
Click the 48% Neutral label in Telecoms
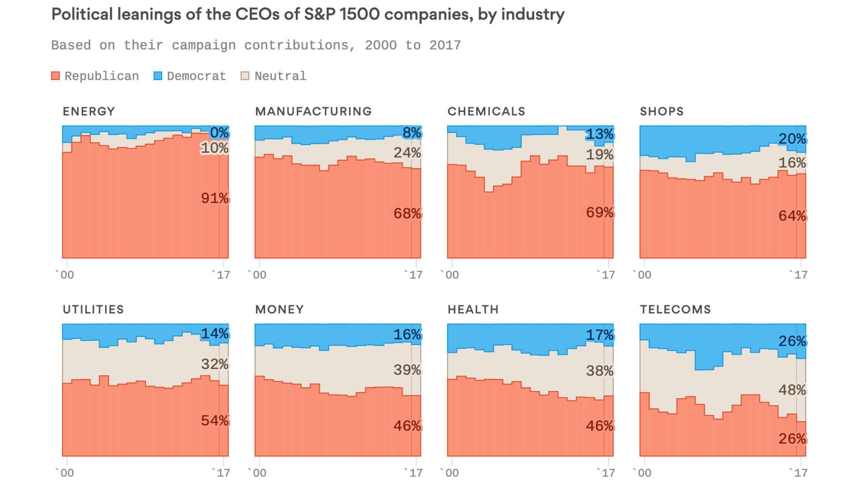793,390
